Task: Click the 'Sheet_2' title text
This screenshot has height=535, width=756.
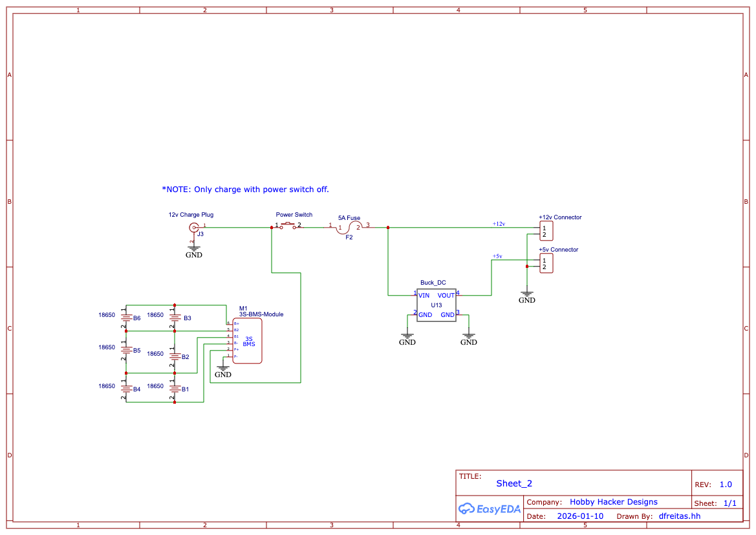Action: click(514, 483)
